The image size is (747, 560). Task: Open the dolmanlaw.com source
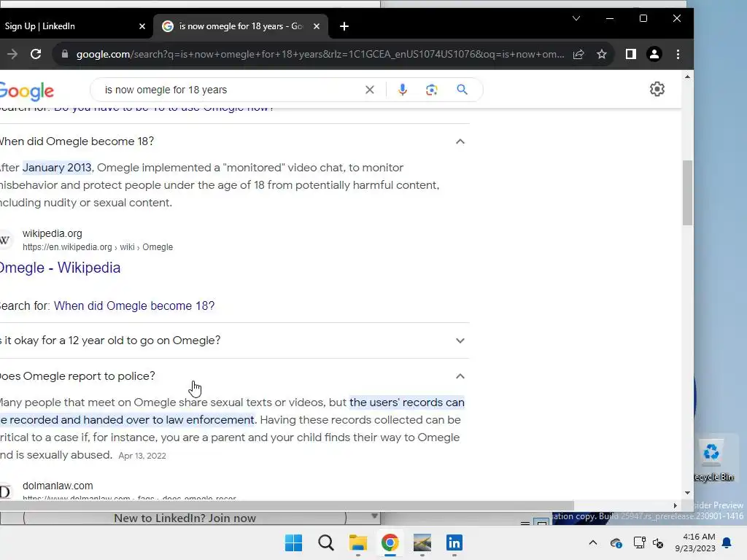(58, 486)
